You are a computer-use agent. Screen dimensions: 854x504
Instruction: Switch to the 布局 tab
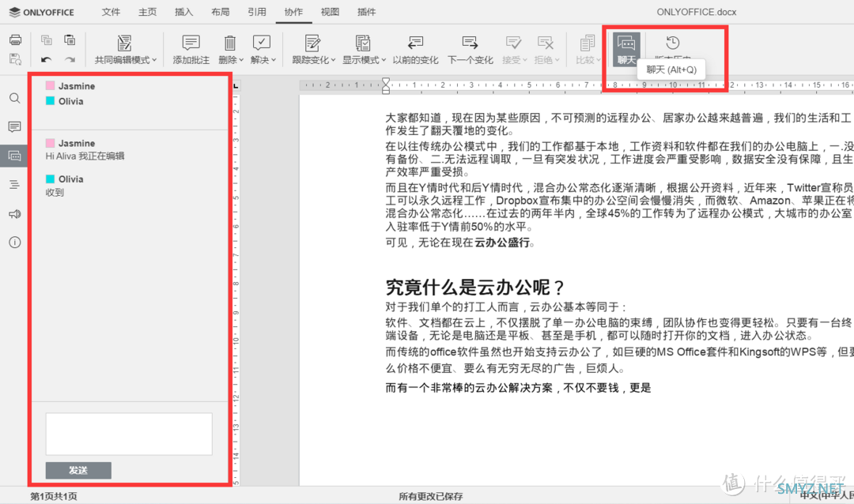click(220, 11)
